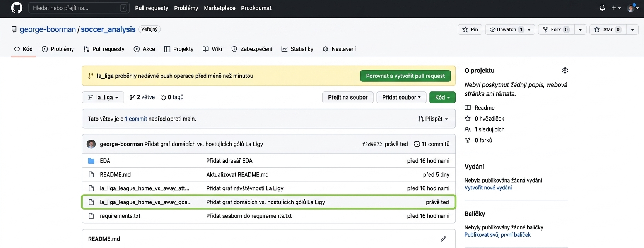The width and height of the screenshot is (644, 248).
Task: Star the repository
Action: click(608, 29)
